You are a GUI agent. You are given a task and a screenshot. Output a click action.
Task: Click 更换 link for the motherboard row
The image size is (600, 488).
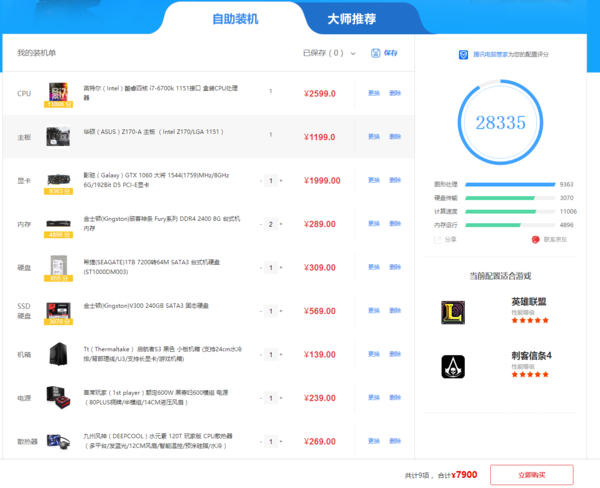point(374,137)
